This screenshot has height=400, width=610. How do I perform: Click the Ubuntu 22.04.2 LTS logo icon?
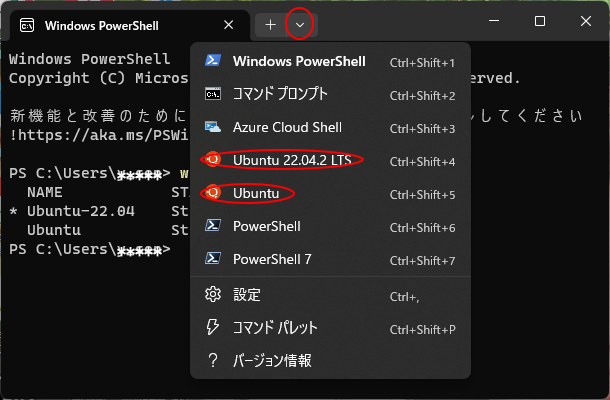pyautogui.click(x=213, y=159)
